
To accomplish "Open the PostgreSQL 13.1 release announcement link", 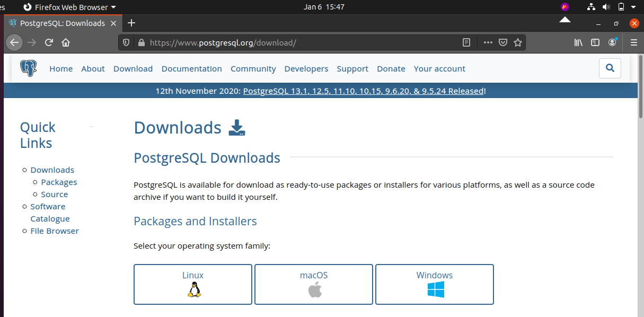I will [x=363, y=91].
